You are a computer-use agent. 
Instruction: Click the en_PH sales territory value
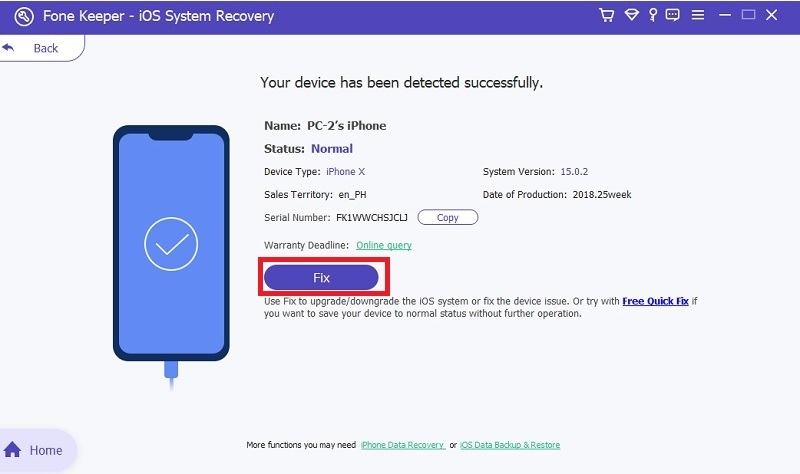coord(352,195)
